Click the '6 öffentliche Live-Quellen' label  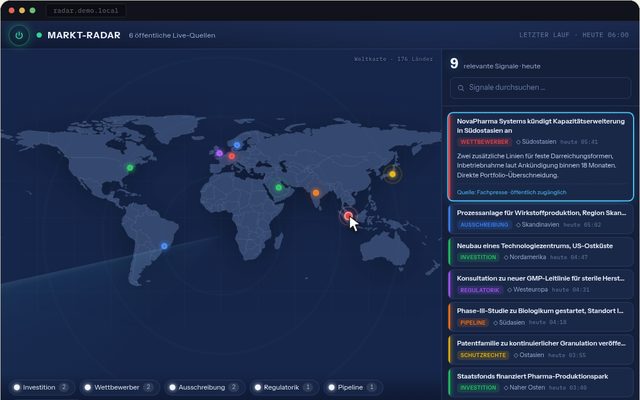172,36
